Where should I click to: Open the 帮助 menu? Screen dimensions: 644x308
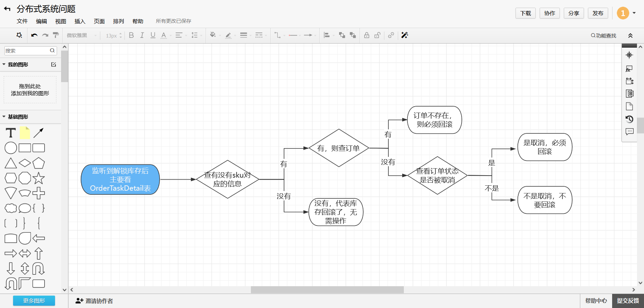[x=138, y=21]
